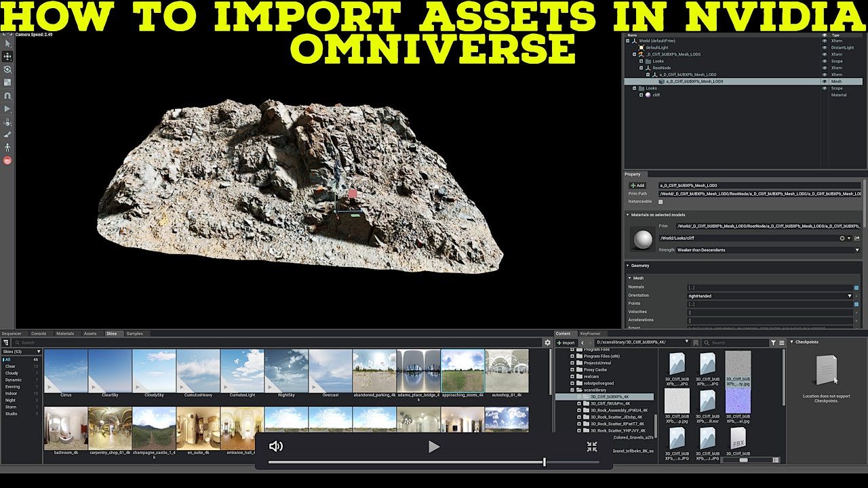Viewport: 868px width, 488px height.
Task: Switch to the Materials tab
Action: [x=65, y=333]
